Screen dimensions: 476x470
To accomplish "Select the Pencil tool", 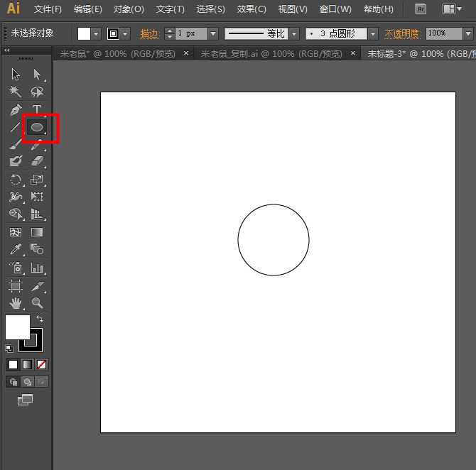I will [37, 145].
